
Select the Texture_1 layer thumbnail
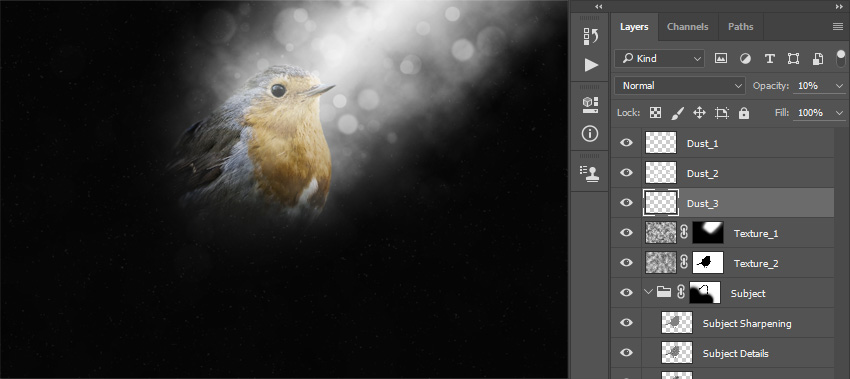pyautogui.click(x=661, y=233)
